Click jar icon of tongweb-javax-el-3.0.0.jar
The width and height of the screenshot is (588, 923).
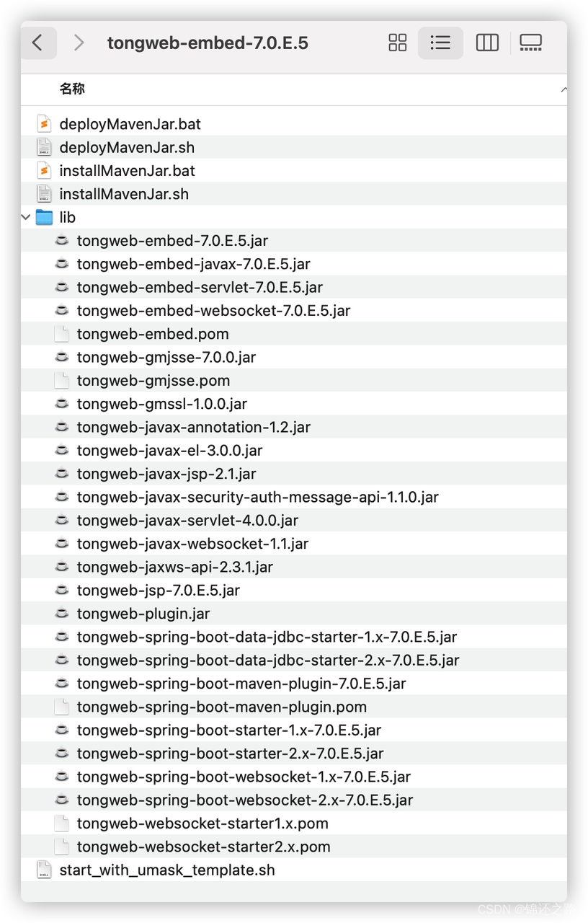(x=62, y=450)
